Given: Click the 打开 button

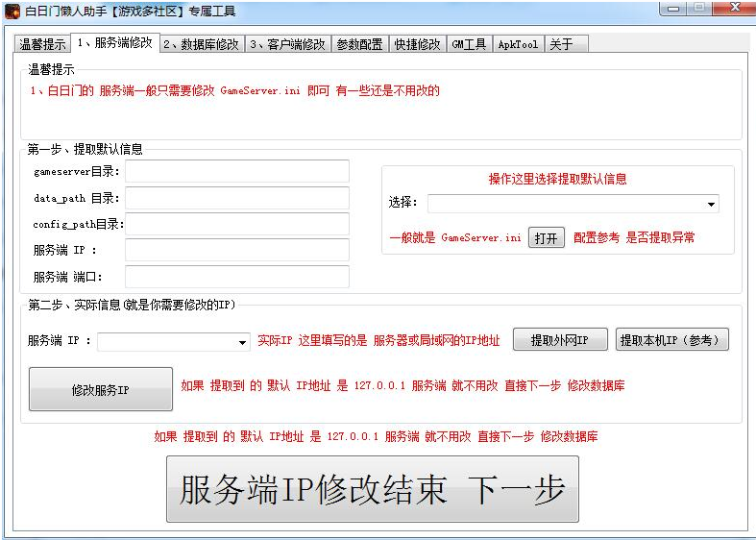Looking at the screenshot, I should coord(546,238).
